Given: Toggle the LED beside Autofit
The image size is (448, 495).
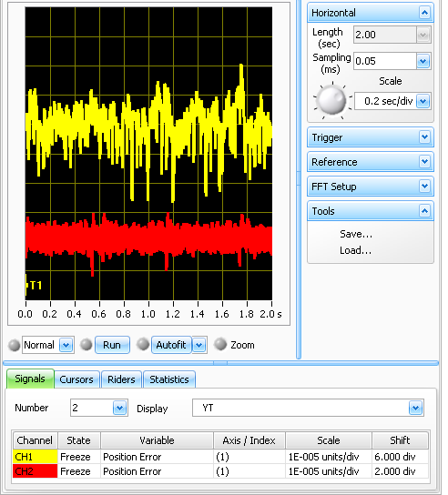Looking at the screenshot, I should 143,345.
